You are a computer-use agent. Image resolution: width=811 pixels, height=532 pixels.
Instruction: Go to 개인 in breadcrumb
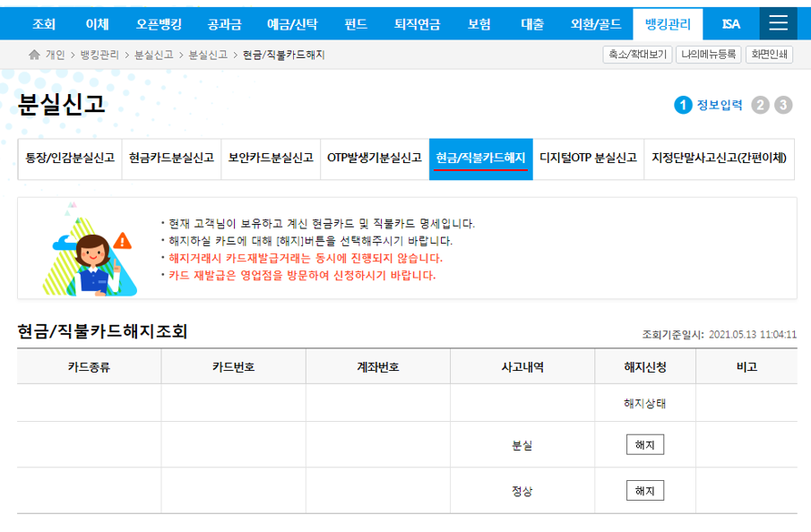coord(56,55)
